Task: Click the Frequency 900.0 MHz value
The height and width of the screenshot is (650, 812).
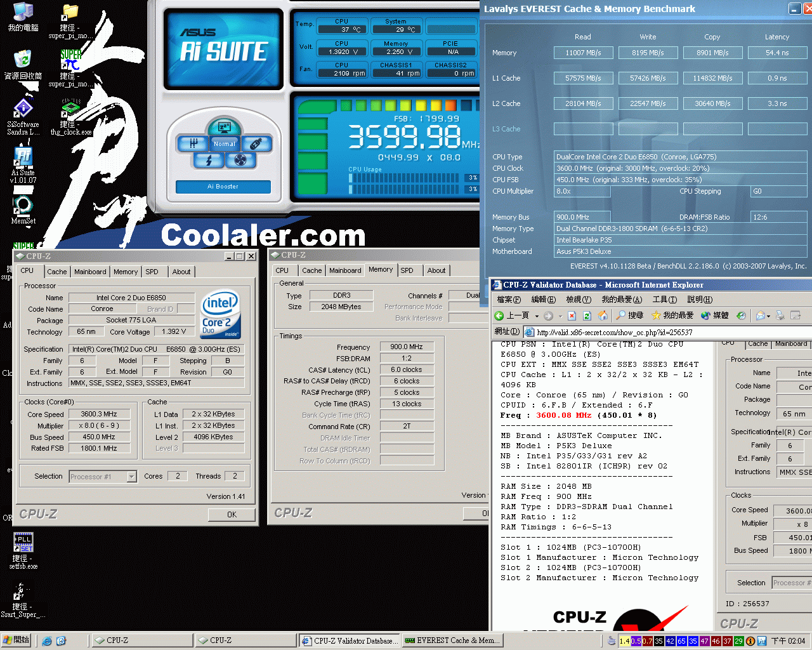Action: (x=407, y=347)
